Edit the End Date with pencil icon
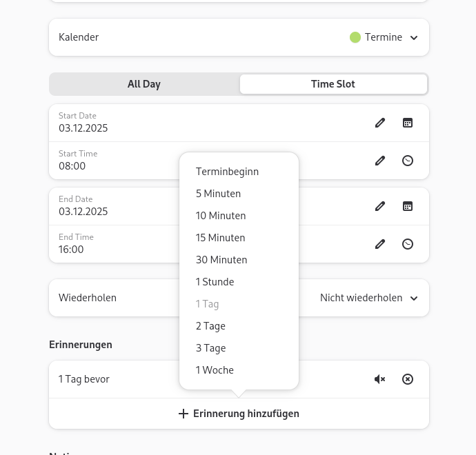This screenshot has width=476, height=455. tap(380, 206)
